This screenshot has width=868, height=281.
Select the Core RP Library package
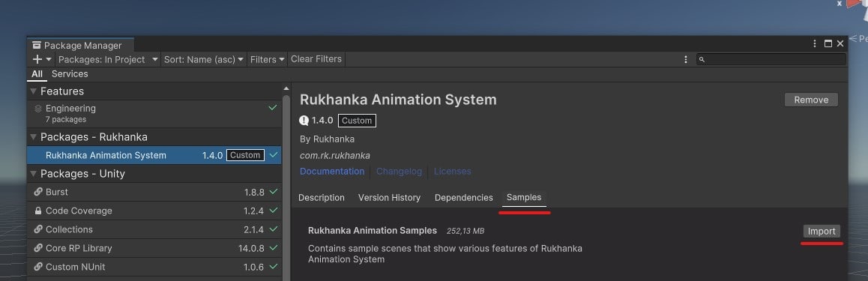pyautogui.click(x=154, y=248)
